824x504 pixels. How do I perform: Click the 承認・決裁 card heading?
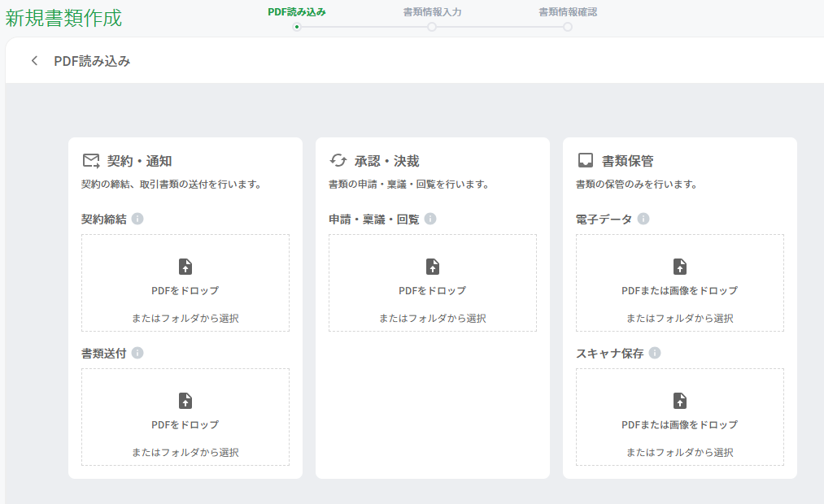coord(386,161)
